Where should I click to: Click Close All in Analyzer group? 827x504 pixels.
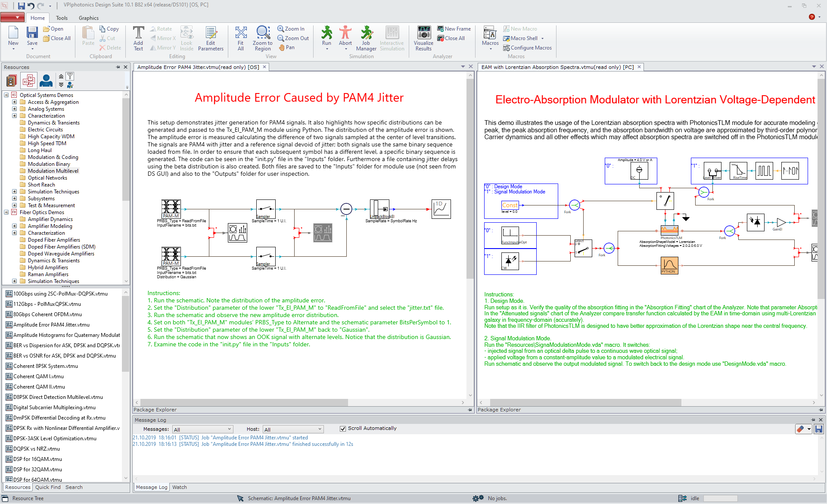[x=451, y=38]
